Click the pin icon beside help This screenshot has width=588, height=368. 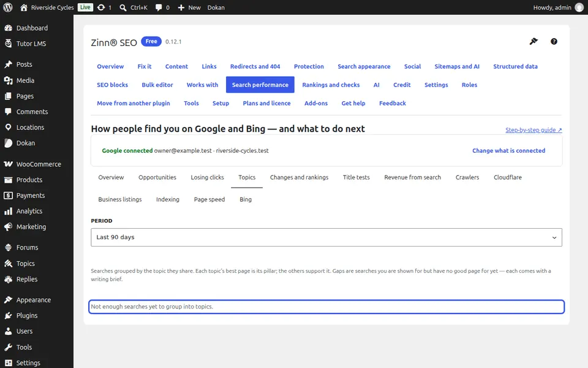coord(533,41)
